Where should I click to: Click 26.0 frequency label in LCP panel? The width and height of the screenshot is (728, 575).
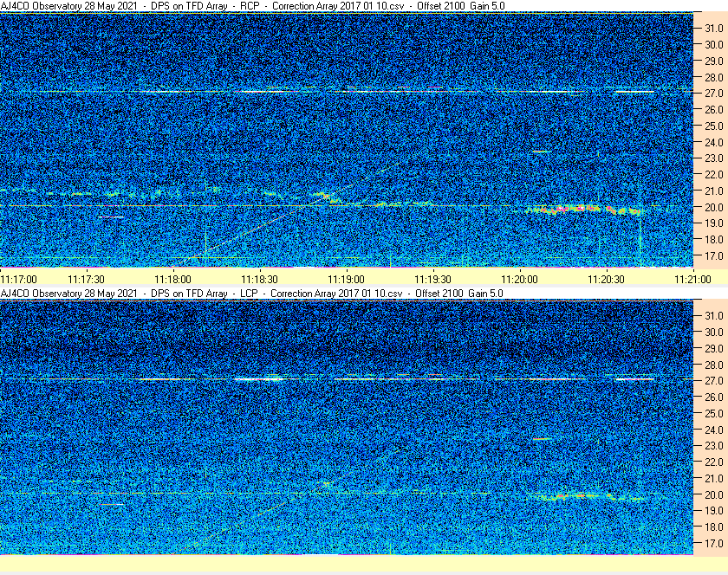coord(714,397)
